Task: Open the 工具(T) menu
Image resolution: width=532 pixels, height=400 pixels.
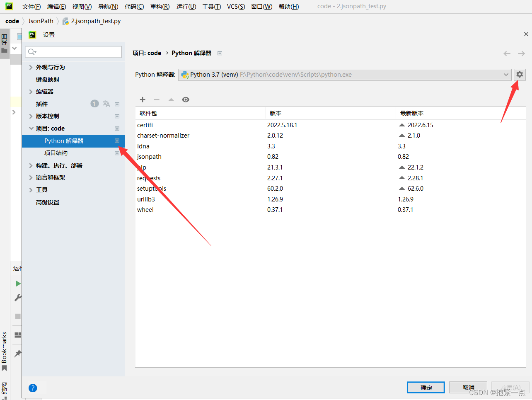Action: pos(211,7)
